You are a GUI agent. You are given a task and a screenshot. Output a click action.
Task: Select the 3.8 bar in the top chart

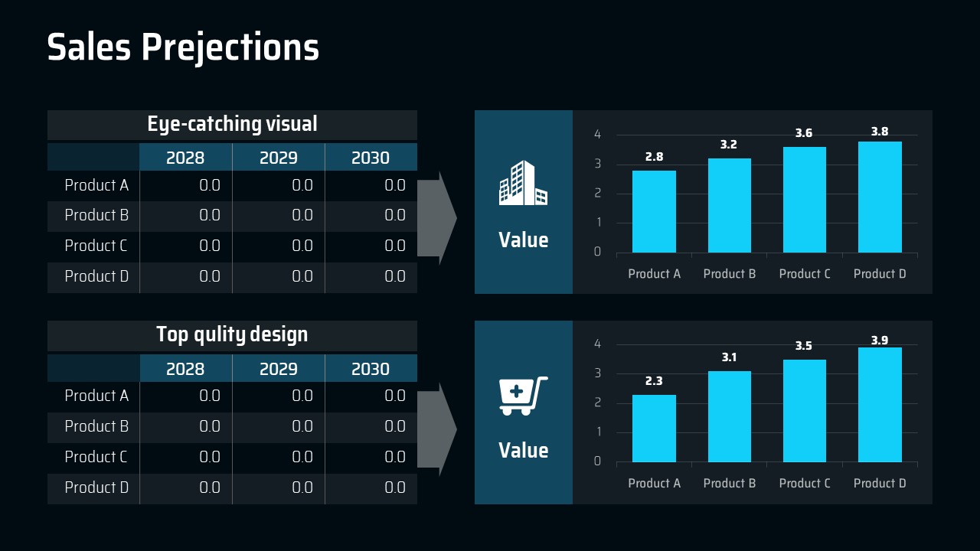880,197
